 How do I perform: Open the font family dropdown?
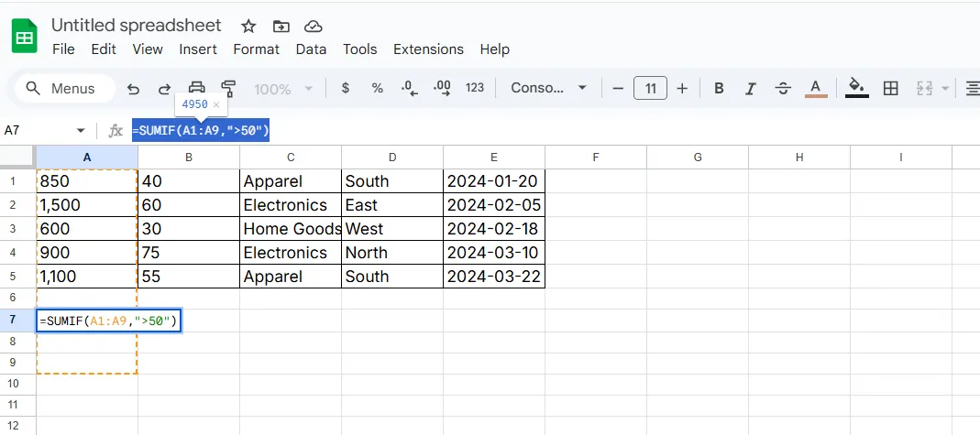point(548,89)
